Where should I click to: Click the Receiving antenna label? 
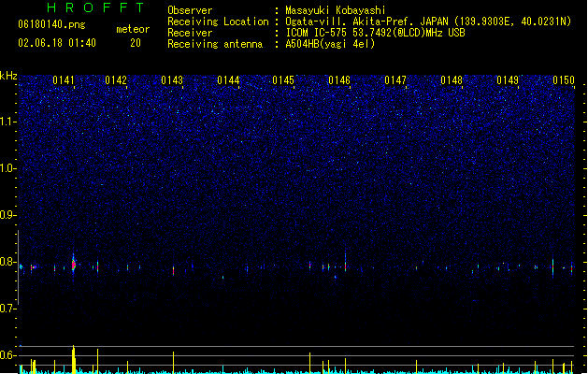215,44
